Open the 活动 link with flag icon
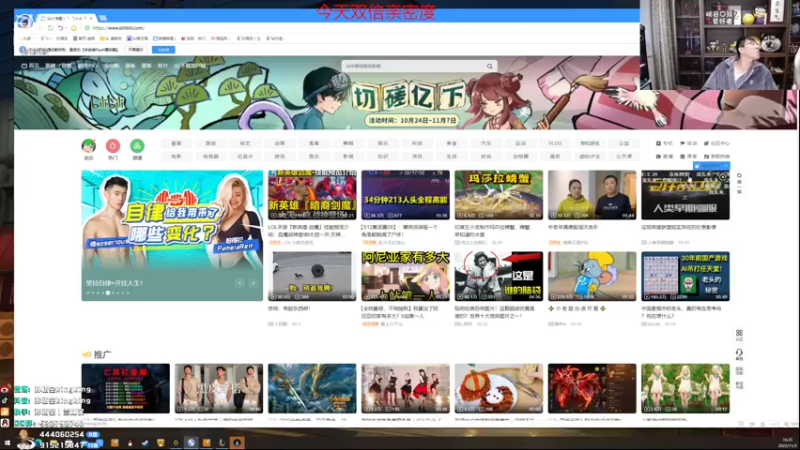Screen dimensions: 800x450 pos(688,143)
